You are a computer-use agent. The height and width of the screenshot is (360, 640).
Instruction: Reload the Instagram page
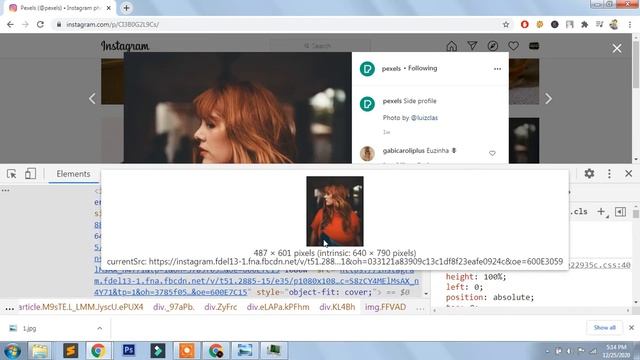[x=40, y=24]
